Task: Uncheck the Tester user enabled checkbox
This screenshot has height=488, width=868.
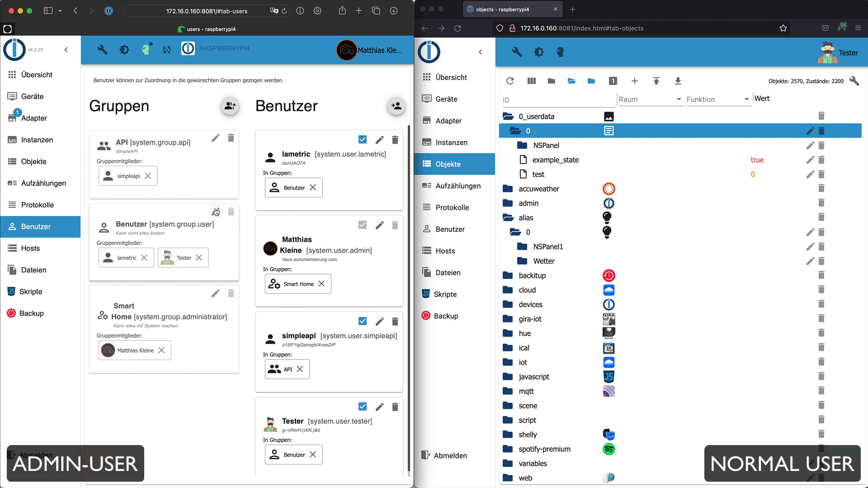Action: (x=363, y=407)
